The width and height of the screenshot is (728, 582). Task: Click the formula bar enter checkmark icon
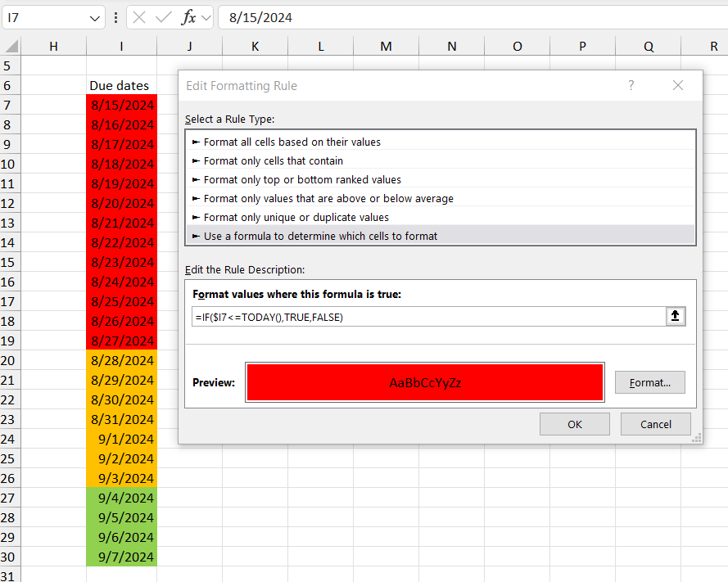point(164,18)
